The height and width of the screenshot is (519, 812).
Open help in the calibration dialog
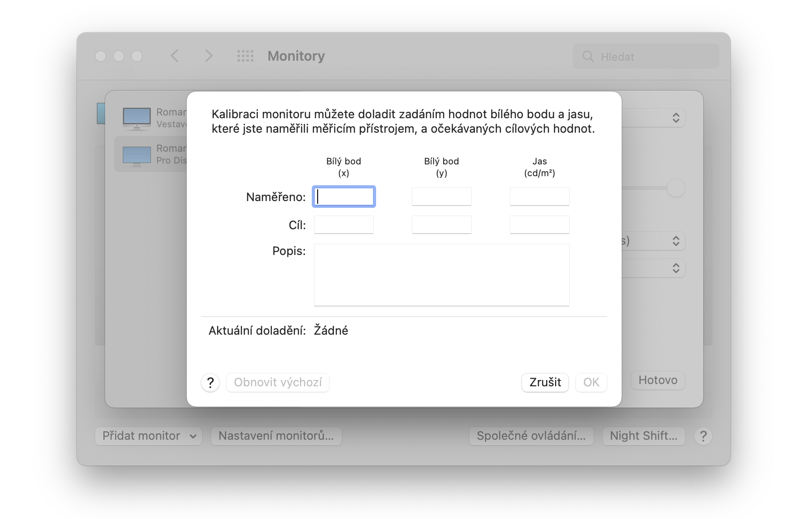tap(210, 383)
